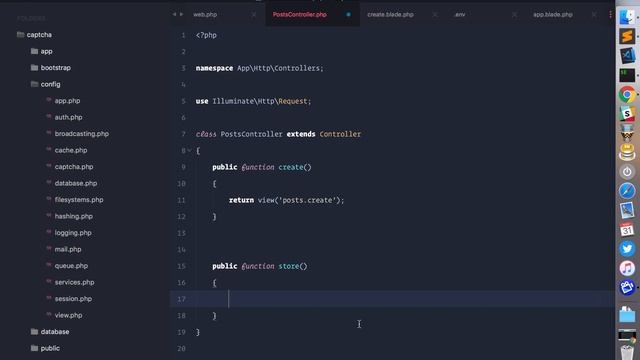
Task: Switch to the app.blade.php tab
Action: 553,14
